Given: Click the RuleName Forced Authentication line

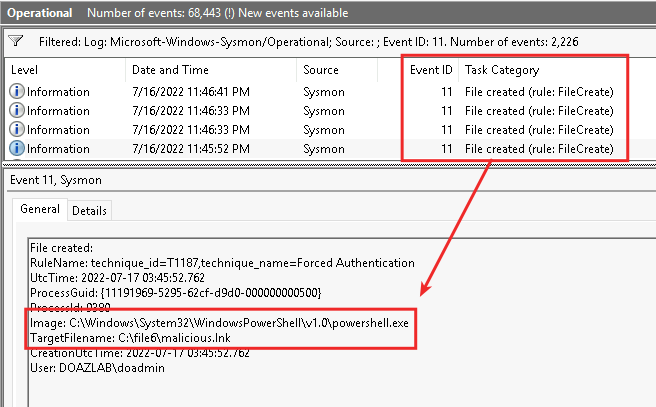Looking at the screenshot, I should [x=221, y=262].
